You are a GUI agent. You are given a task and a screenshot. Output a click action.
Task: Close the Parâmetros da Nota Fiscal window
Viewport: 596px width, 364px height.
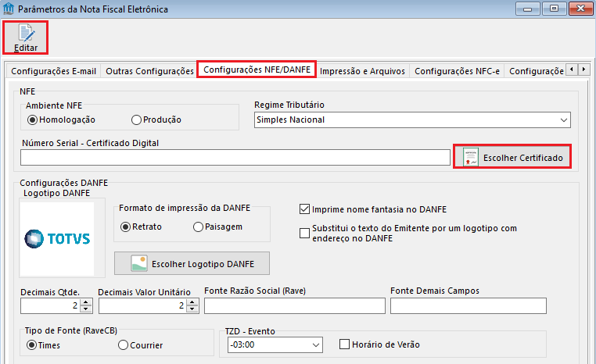tap(580, 9)
